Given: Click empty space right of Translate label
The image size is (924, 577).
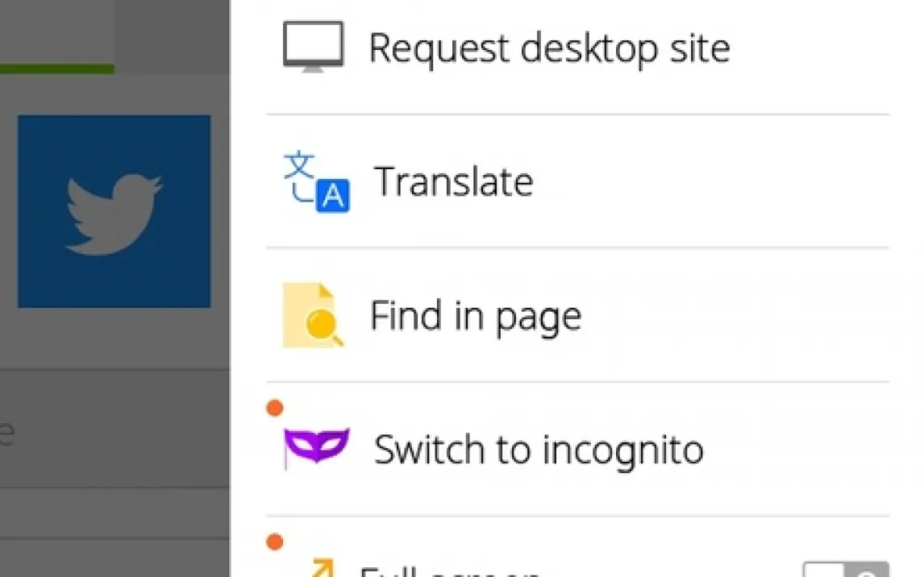Looking at the screenshot, I should [x=710, y=182].
